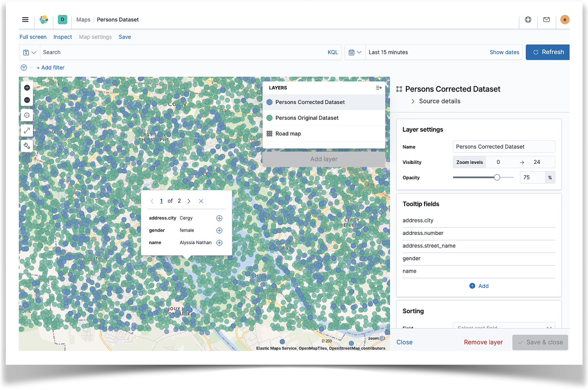
Task: Zoom out of the map
Action: (27, 100)
